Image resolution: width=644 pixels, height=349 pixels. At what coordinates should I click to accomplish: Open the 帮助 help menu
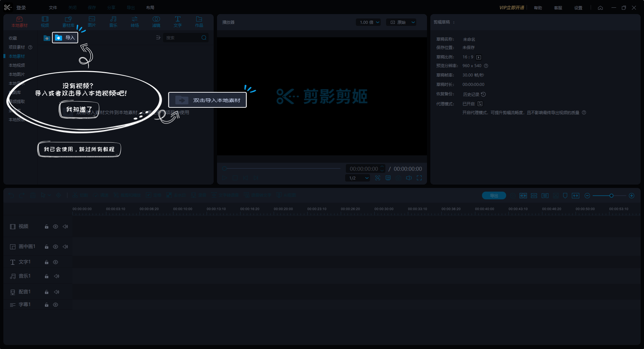point(538,8)
